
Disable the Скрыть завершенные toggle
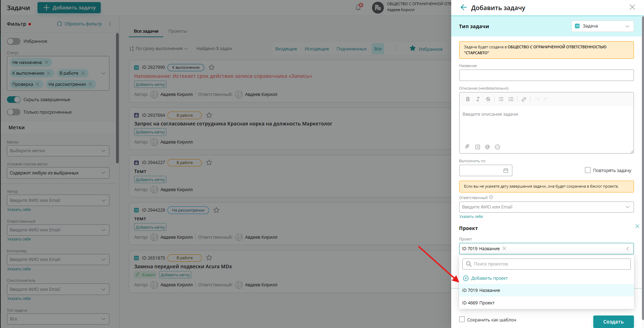(14, 99)
